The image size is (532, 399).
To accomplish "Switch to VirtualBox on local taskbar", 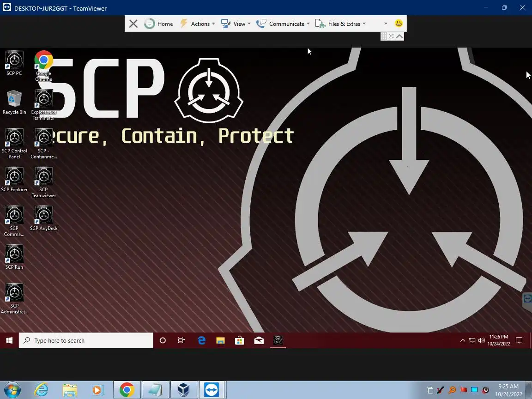I will pos(183,390).
